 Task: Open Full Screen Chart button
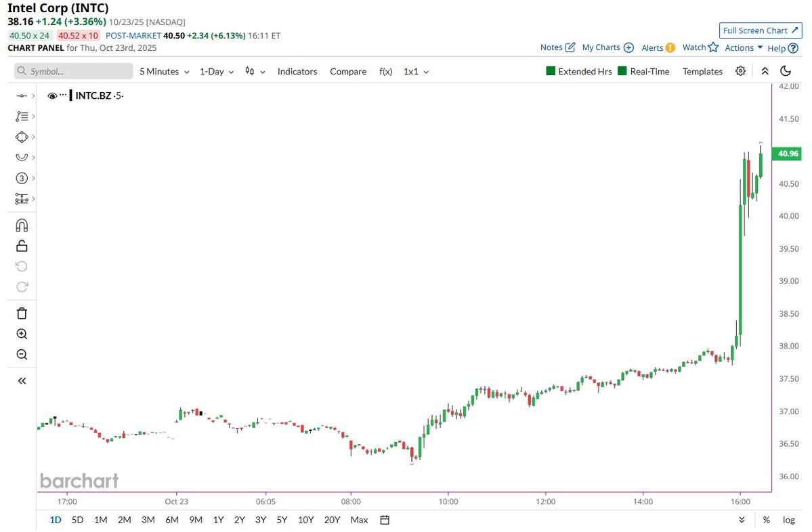[761, 30]
